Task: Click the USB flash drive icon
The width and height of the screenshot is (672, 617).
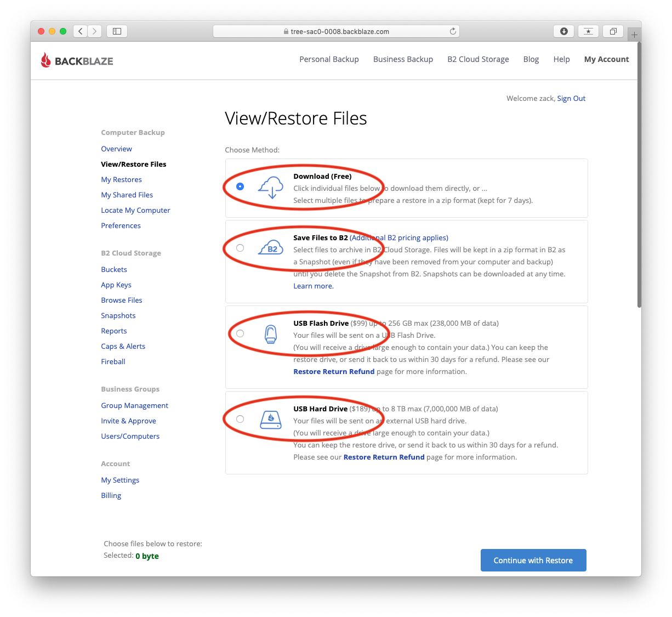Action: [271, 333]
